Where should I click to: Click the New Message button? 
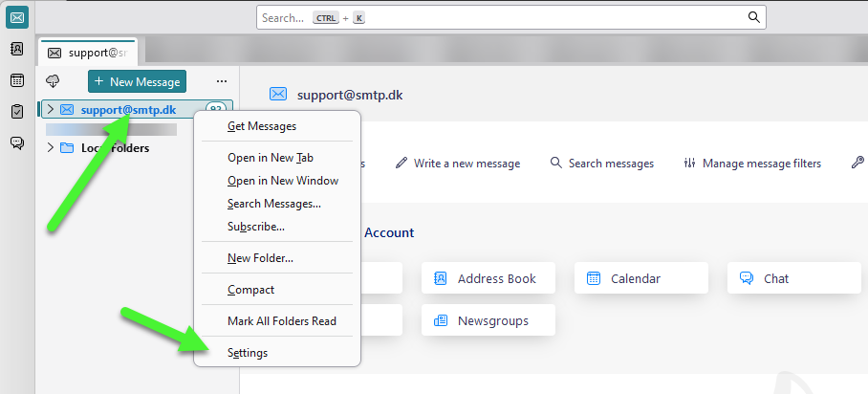[x=137, y=81]
